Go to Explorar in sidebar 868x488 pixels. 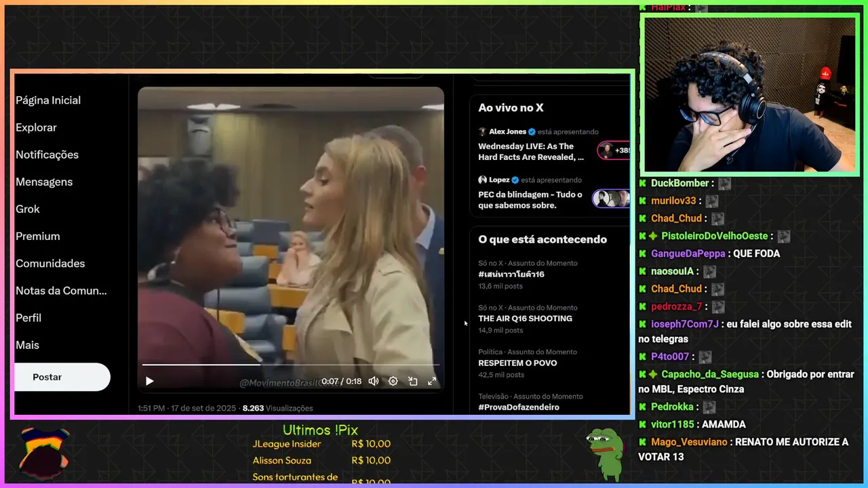[36, 127]
